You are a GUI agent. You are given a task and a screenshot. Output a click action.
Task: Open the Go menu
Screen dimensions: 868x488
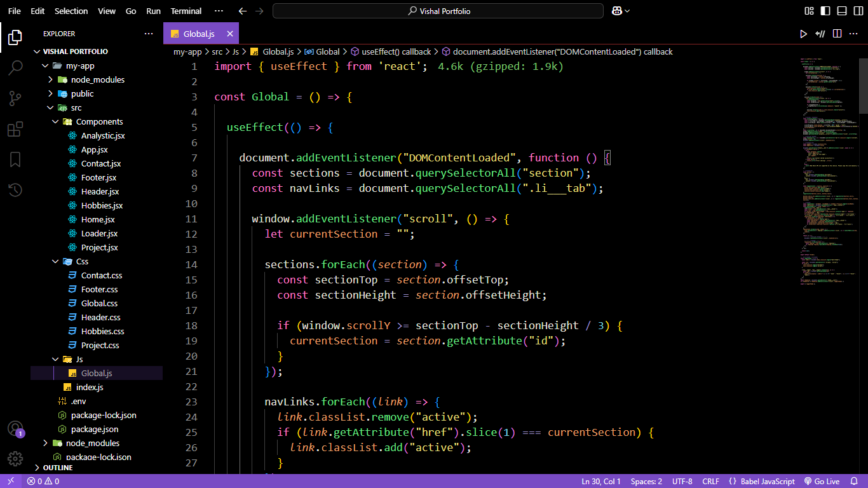click(131, 11)
